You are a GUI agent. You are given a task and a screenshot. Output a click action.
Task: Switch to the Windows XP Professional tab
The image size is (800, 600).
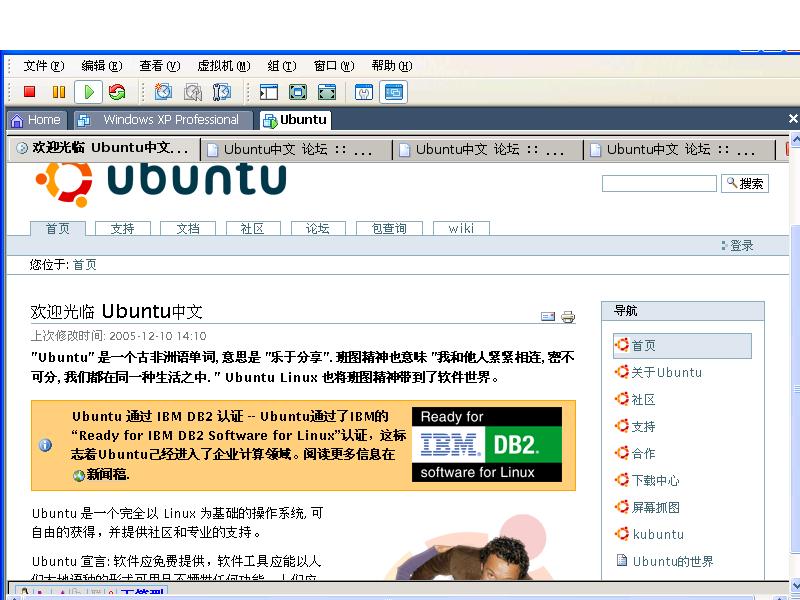click(x=163, y=120)
